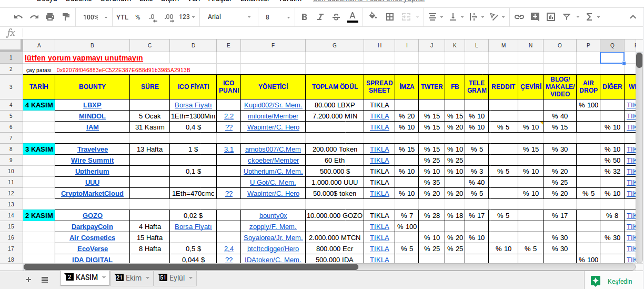Select the YÖNETİCİ header cell
644x289 pixels.
pyautogui.click(x=273, y=87)
